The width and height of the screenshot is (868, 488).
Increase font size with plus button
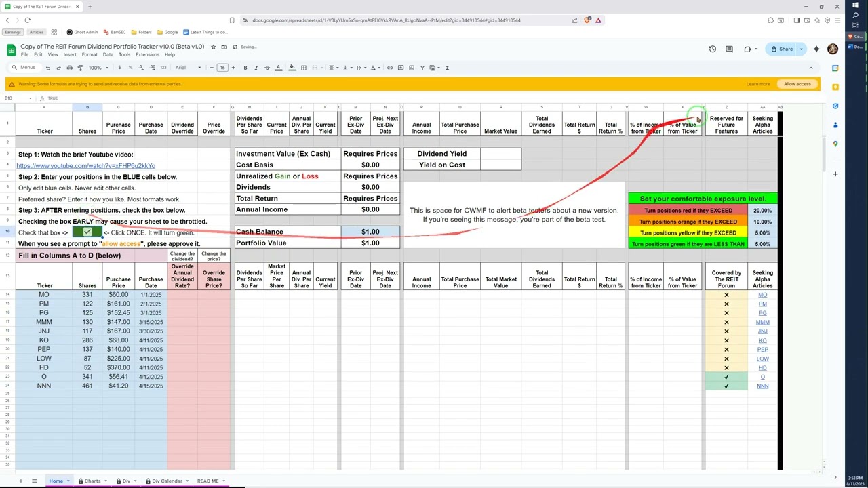tap(233, 68)
